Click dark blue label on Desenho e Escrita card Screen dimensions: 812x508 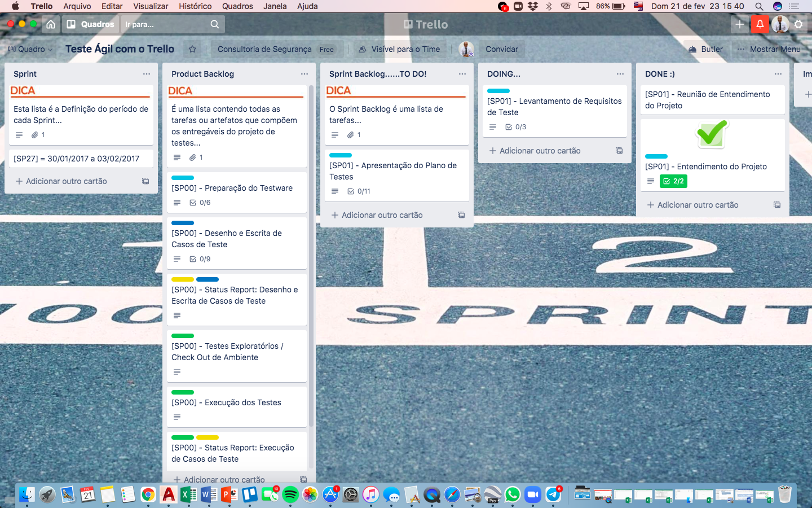click(183, 223)
